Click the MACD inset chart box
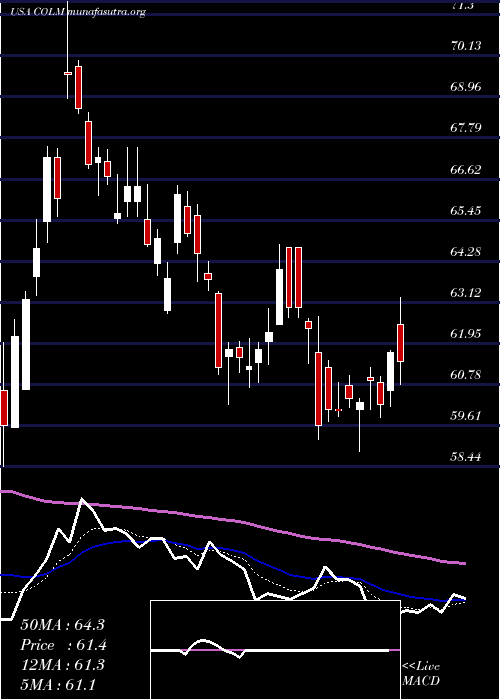 point(275,650)
